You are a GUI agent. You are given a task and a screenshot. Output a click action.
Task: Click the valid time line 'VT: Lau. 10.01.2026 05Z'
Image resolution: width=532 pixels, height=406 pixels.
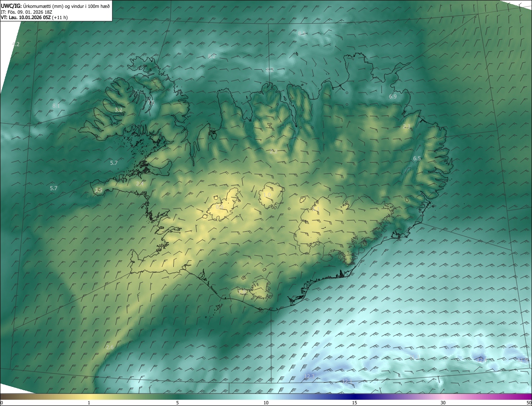coord(26,17)
